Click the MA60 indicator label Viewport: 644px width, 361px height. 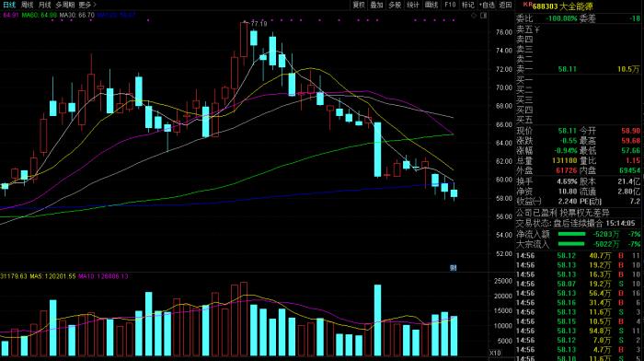39,16
